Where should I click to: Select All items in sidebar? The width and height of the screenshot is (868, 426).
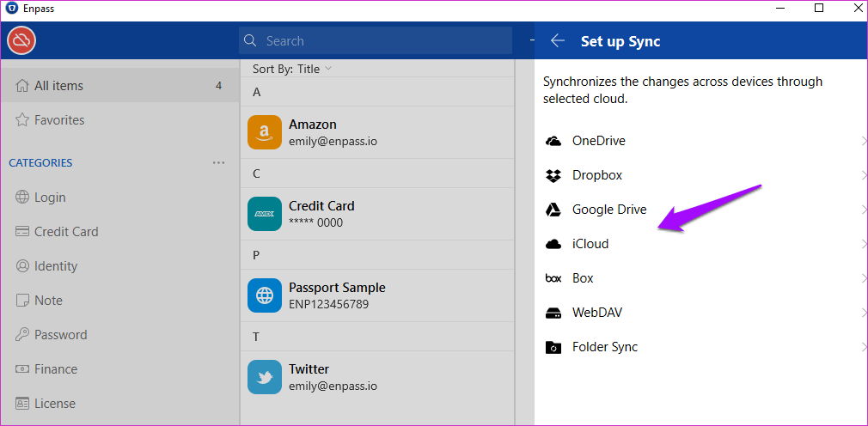click(120, 86)
